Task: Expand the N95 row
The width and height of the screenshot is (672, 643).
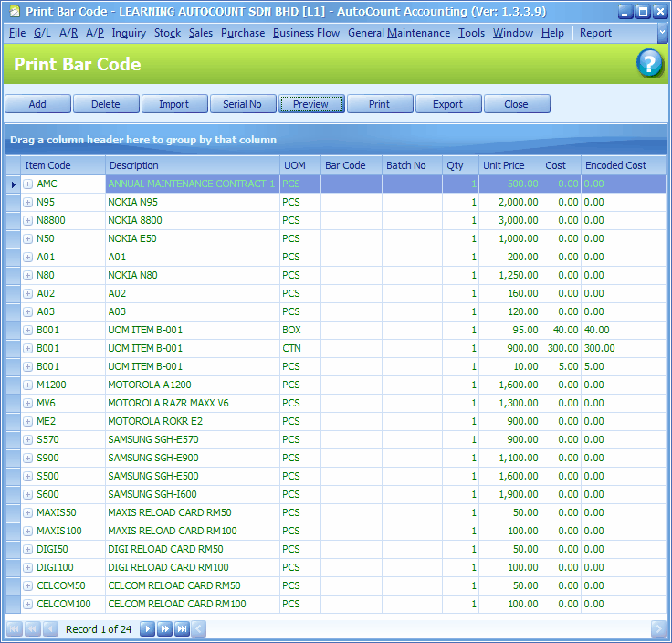Action: tap(28, 203)
